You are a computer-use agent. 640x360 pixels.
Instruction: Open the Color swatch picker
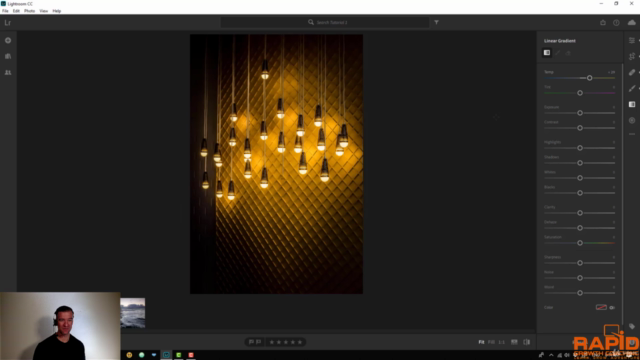pyautogui.click(x=601, y=307)
